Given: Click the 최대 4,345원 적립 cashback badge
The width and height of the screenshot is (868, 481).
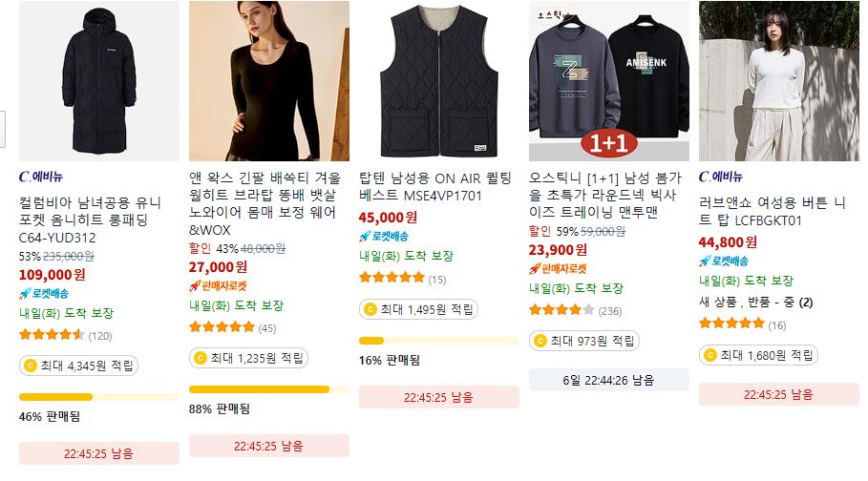Looking at the screenshot, I should coord(78,366).
